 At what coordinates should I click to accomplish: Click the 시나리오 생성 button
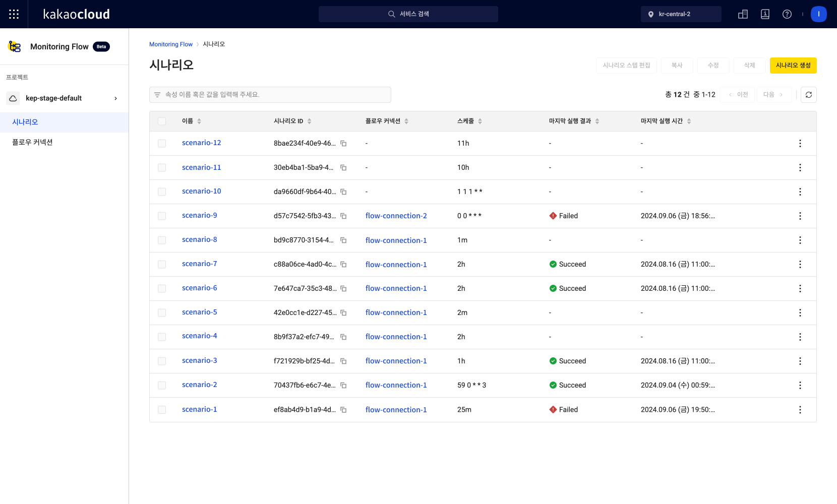tap(793, 66)
